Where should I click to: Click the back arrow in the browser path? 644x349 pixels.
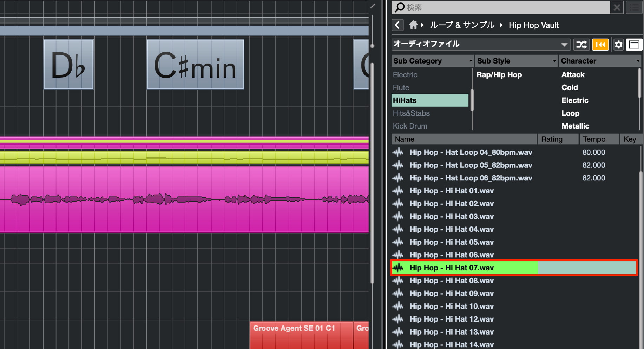397,25
